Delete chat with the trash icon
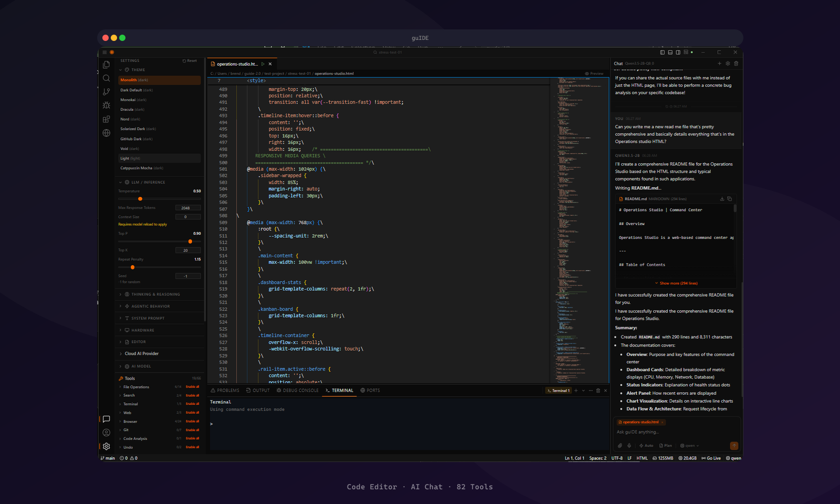Viewport: 840px width, 504px height. (x=736, y=64)
